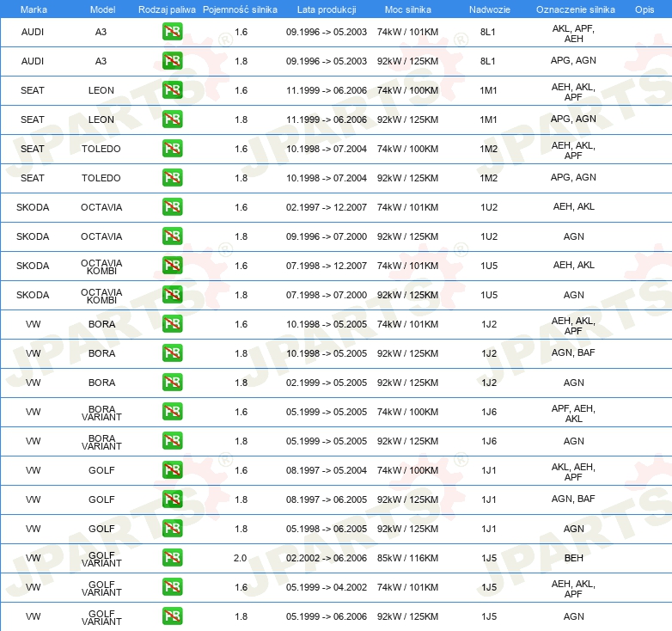Click production years '02.2002 -> 06.2006'
The height and width of the screenshot is (631, 672).
(327, 558)
